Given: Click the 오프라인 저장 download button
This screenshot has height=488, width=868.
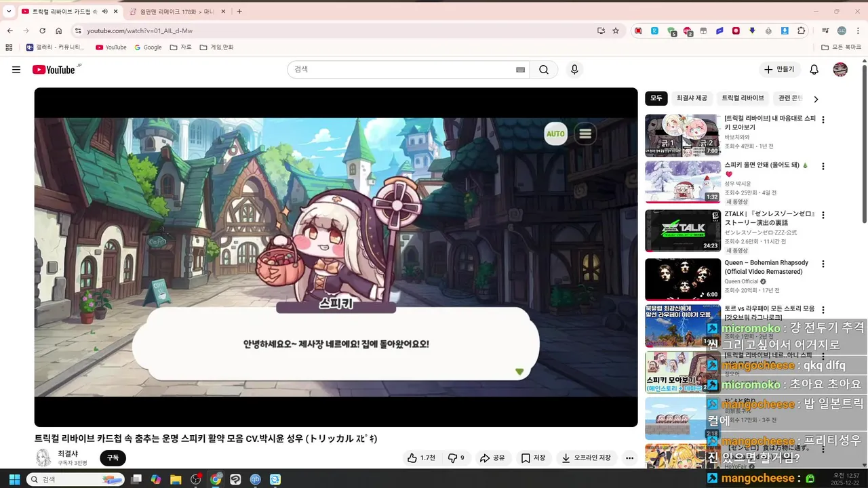Looking at the screenshot, I should pyautogui.click(x=587, y=458).
